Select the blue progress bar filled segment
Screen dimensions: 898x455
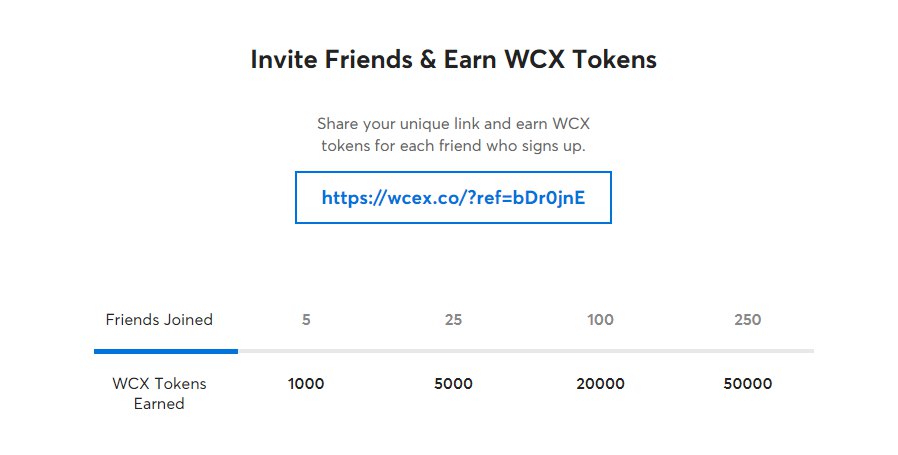(166, 351)
